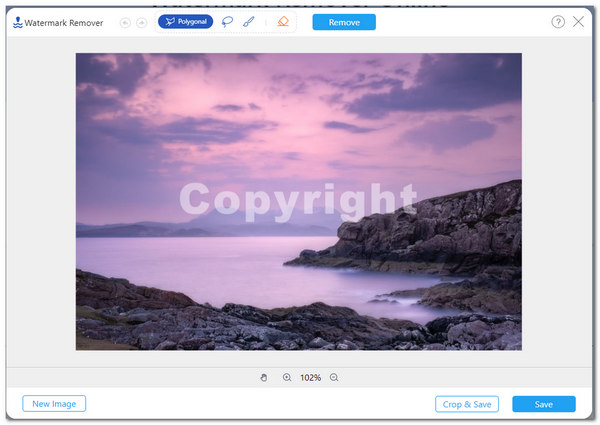
Task: Choose the Lasso selection tool
Action: pos(227,22)
